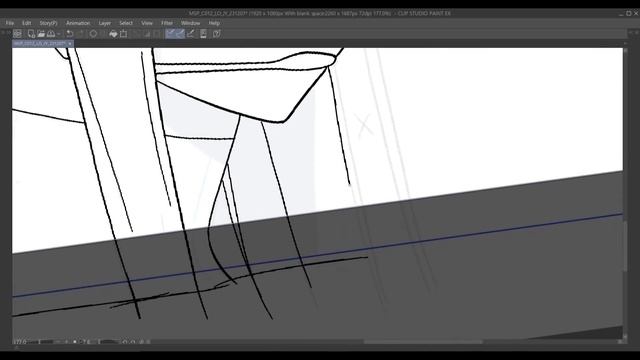This screenshot has height=360, width=640.
Task: Open the Animation menu
Action: tap(78, 23)
